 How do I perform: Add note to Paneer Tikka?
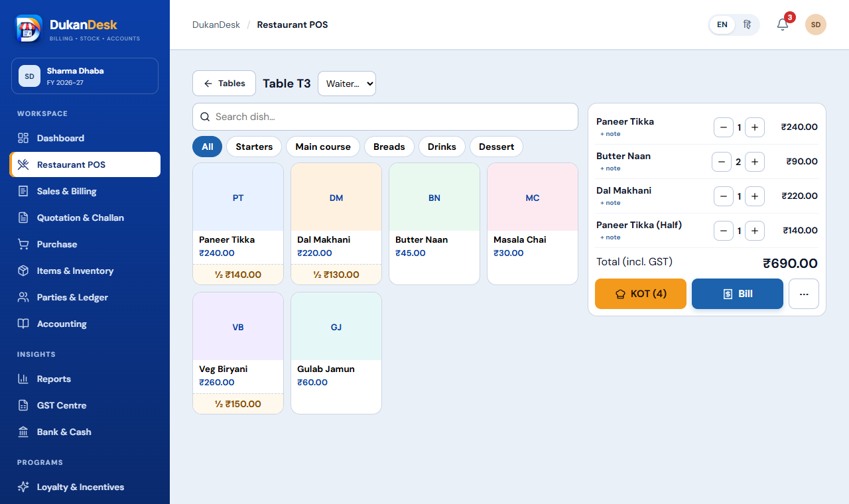click(610, 134)
